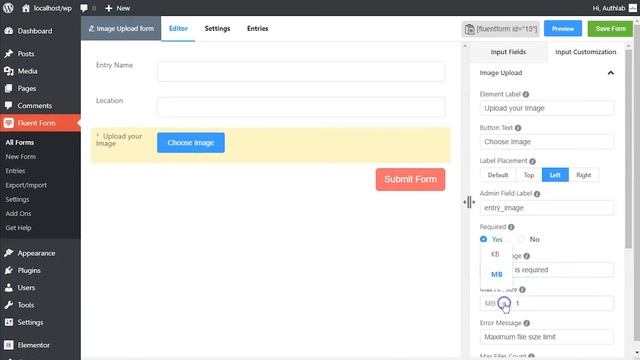Open the Input Customization tab
The image size is (640, 360).
[586, 52]
